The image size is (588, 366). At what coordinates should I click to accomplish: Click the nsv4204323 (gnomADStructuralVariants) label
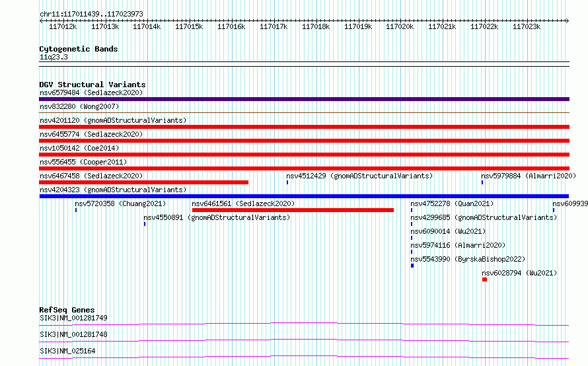point(113,190)
